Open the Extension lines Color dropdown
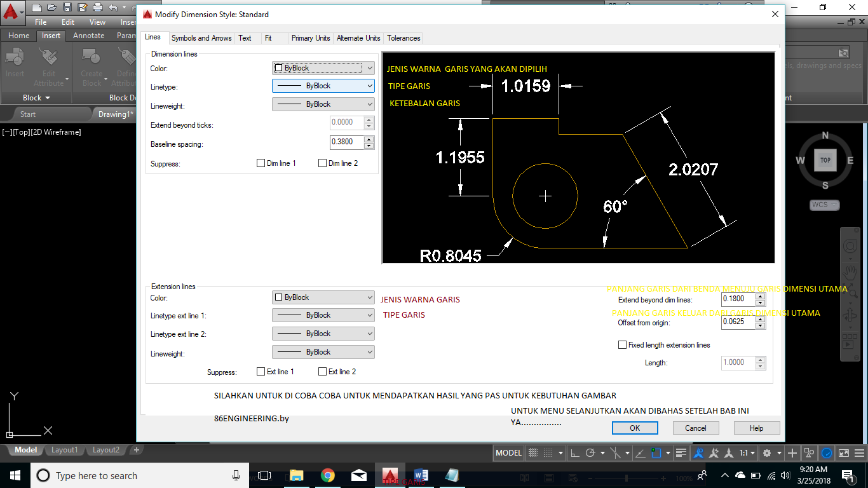Viewport: 868px width, 488px height. tap(323, 297)
